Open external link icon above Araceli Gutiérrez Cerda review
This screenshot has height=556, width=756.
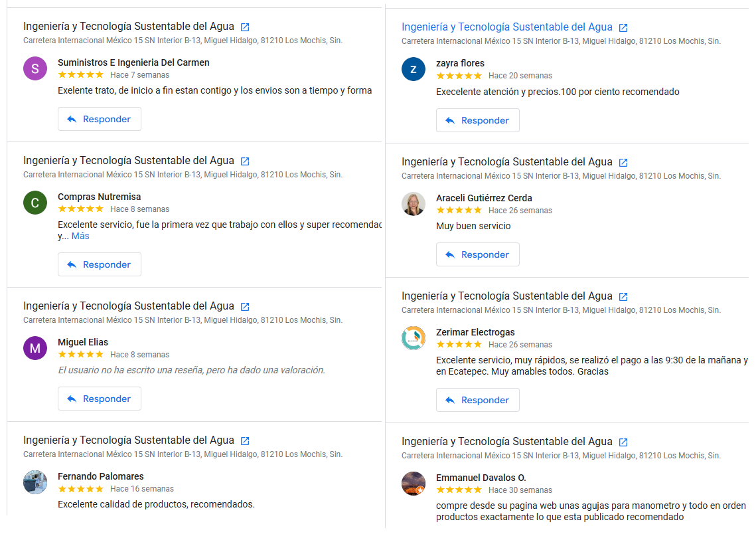623,163
